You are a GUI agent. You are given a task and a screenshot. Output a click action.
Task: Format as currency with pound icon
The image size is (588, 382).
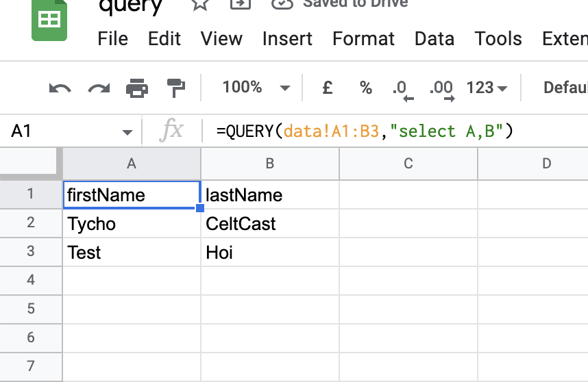tap(328, 88)
